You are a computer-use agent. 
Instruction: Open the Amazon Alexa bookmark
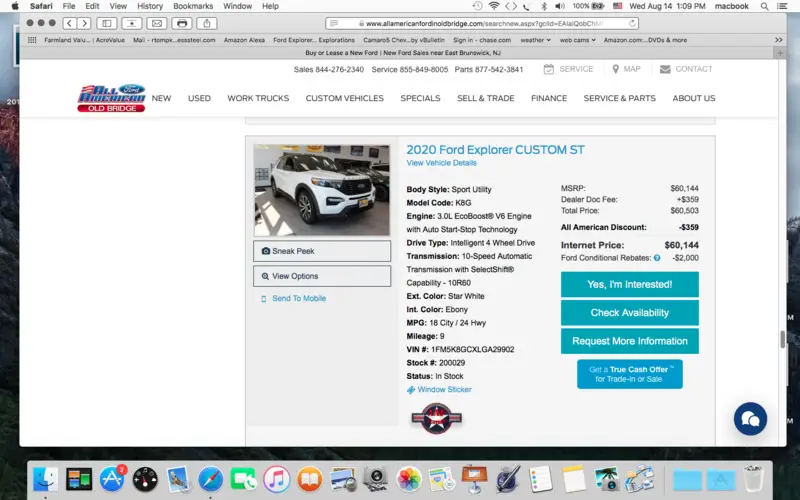(x=244, y=40)
